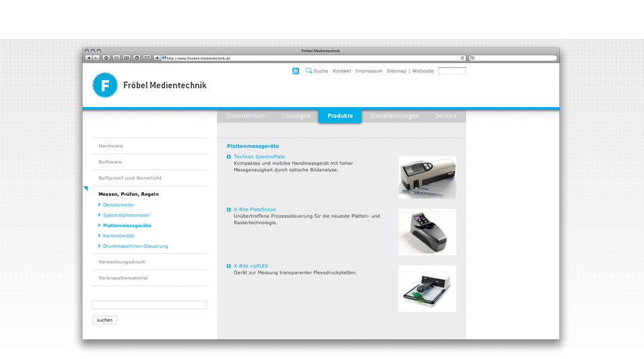
Task: Click the magnifier icon beside Suche
Action: [308, 70]
